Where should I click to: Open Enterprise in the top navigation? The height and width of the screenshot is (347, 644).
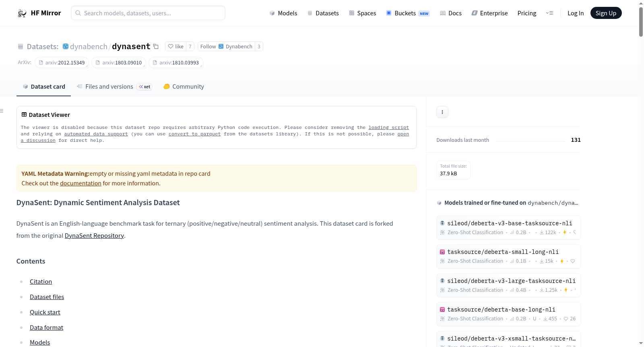[x=489, y=13]
